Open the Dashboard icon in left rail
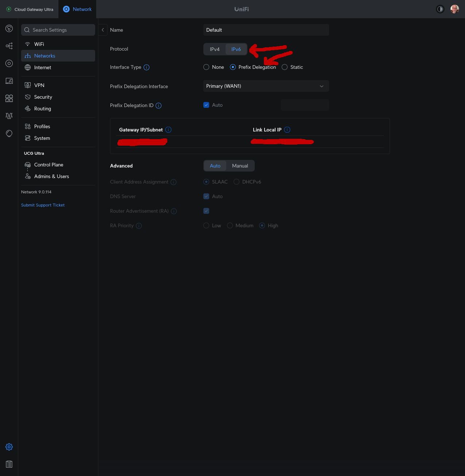The image size is (465, 476). pyautogui.click(x=9, y=28)
